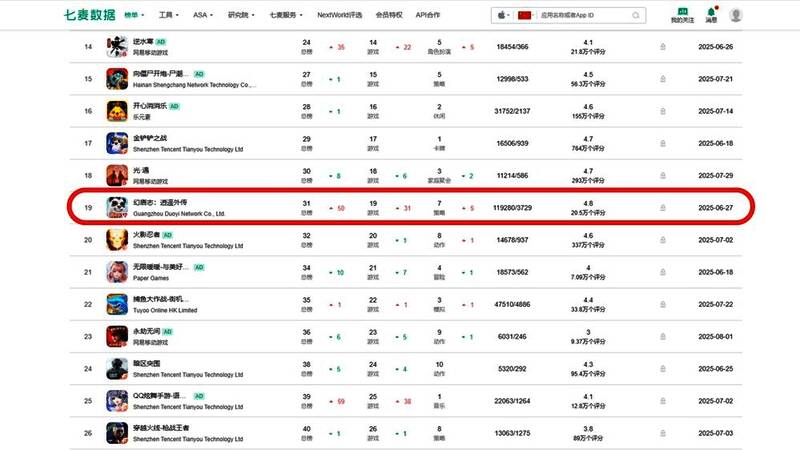Open the 金铲铲之战 app icon in row 17
This screenshot has height=450, width=800.
click(117, 143)
